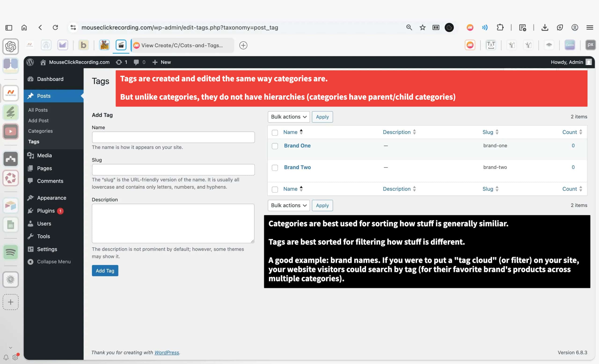
Task: Click the browser downloads icon
Action: coord(544,27)
